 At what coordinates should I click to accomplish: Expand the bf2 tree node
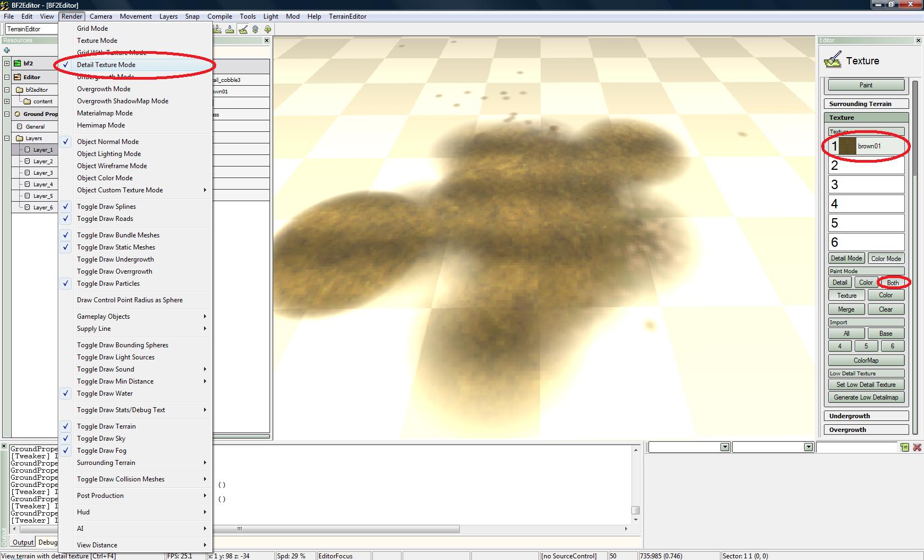point(7,63)
